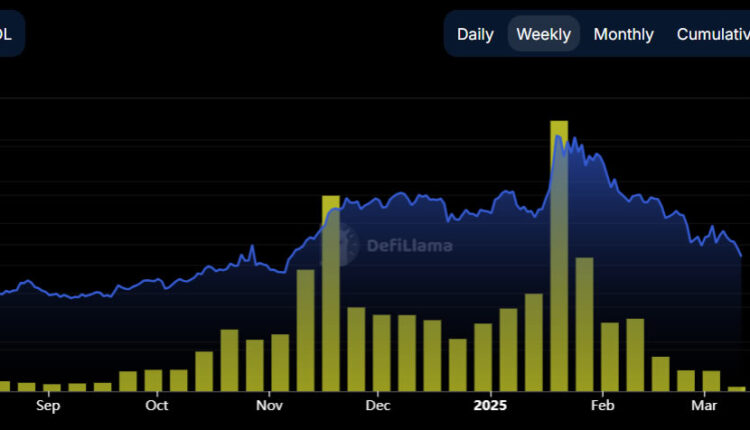Click the Sep label on the time axis
Image resolution: width=750 pixels, height=430 pixels.
click(x=48, y=406)
